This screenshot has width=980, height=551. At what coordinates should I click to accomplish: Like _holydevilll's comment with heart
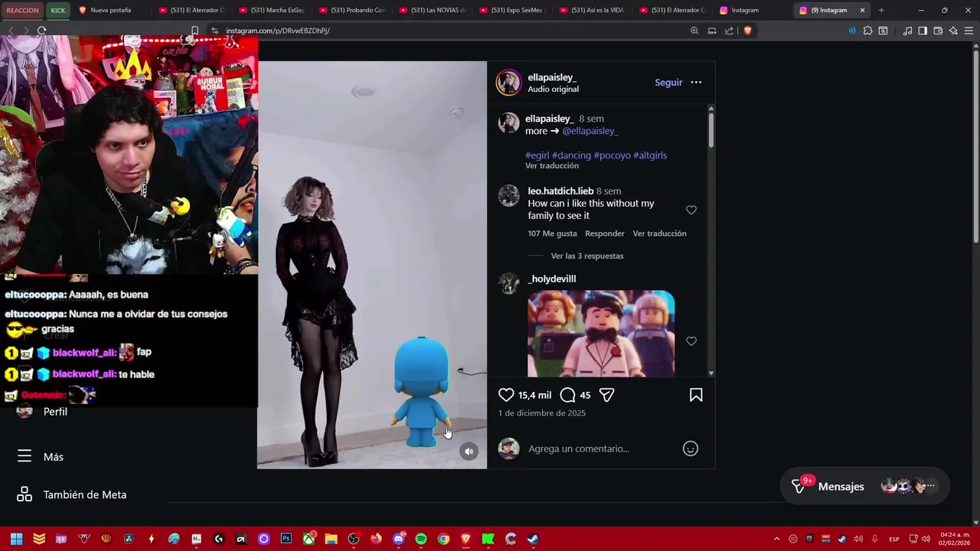point(691,341)
